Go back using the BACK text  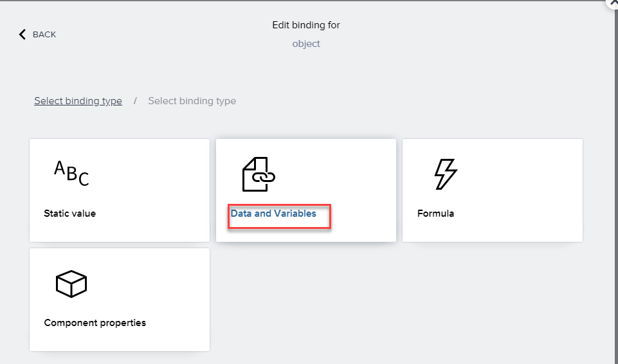pyautogui.click(x=44, y=35)
